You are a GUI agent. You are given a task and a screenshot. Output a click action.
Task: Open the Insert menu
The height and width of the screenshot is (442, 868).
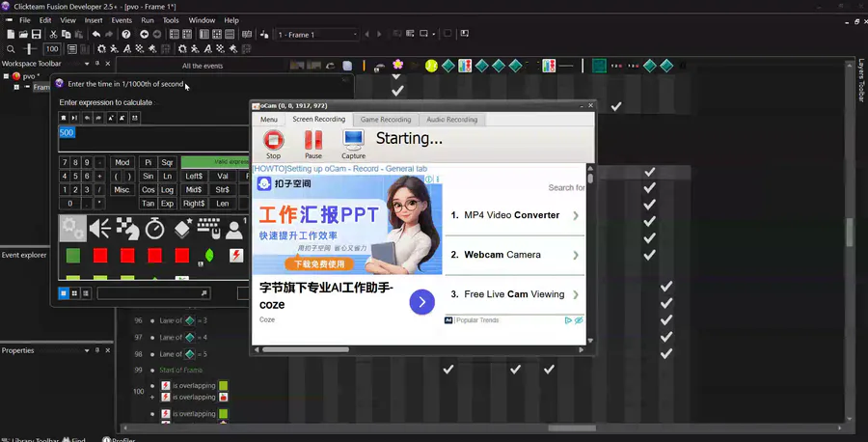click(x=94, y=20)
